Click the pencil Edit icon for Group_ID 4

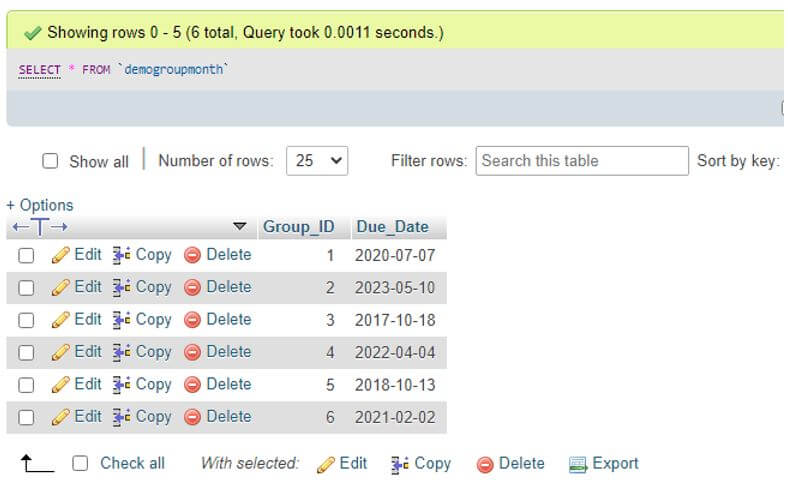click(61, 352)
